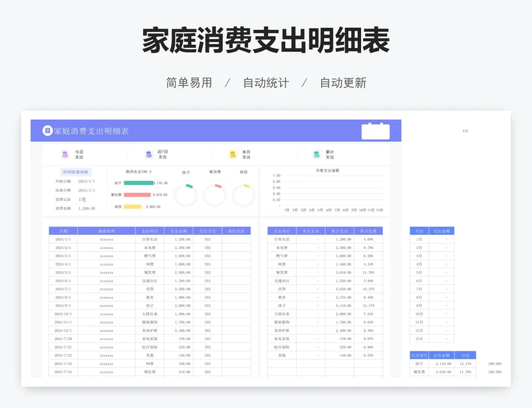Screen dimensions: 532x408
Task: Click the purple coin icon for 今日支出
Action: tap(65, 154)
